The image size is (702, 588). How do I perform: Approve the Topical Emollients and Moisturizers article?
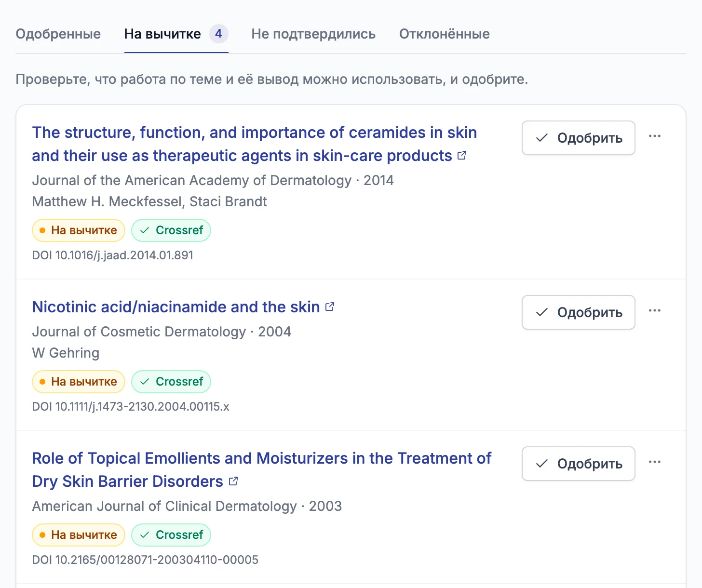(579, 464)
